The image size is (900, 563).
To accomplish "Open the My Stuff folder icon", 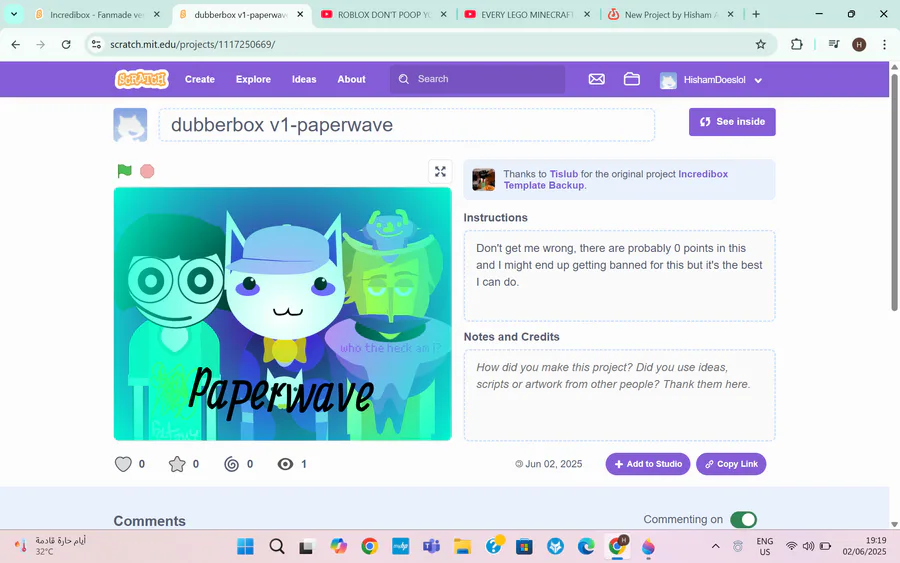I will (631, 79).
